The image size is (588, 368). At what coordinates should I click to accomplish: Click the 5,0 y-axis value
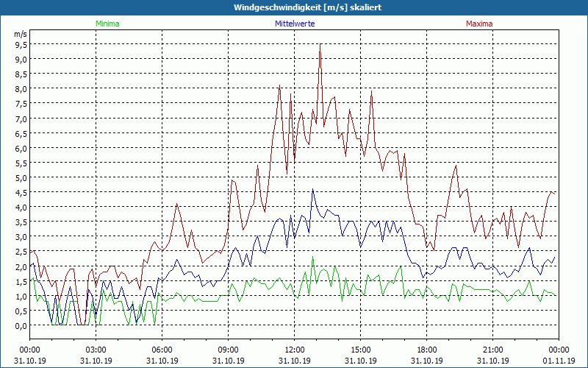pyautogui.click(x=21, y=177)
